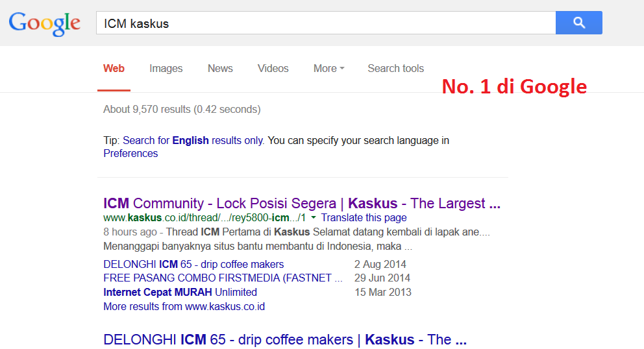Open bottom DELONGHI ICM 65 drip coffee makers result title
Screen dimensions: 644x349
pyautogui.click(x=285, y=339)
